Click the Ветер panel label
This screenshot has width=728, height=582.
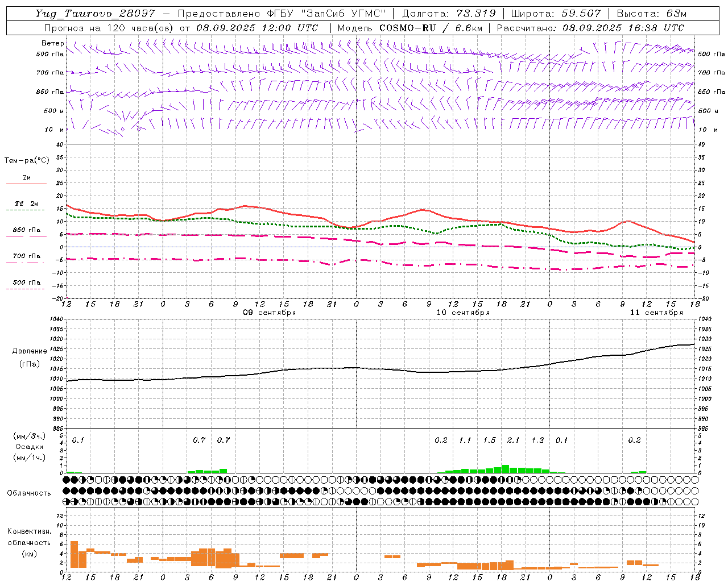click(52, 43)
